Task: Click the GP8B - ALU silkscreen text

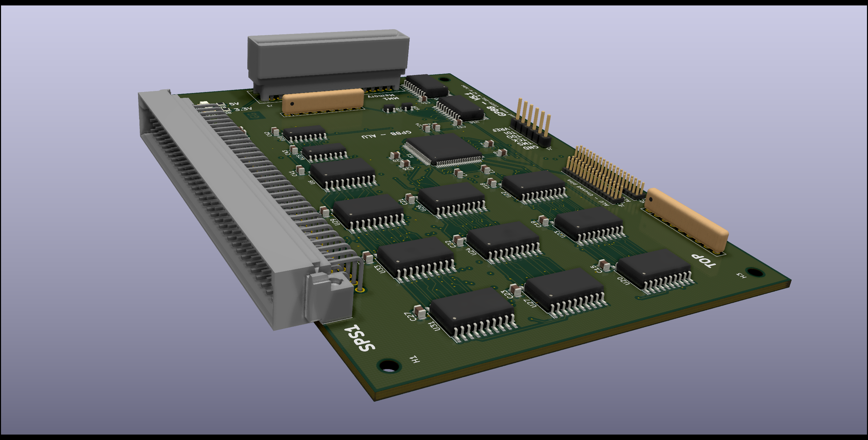Action: coord(386,134)
